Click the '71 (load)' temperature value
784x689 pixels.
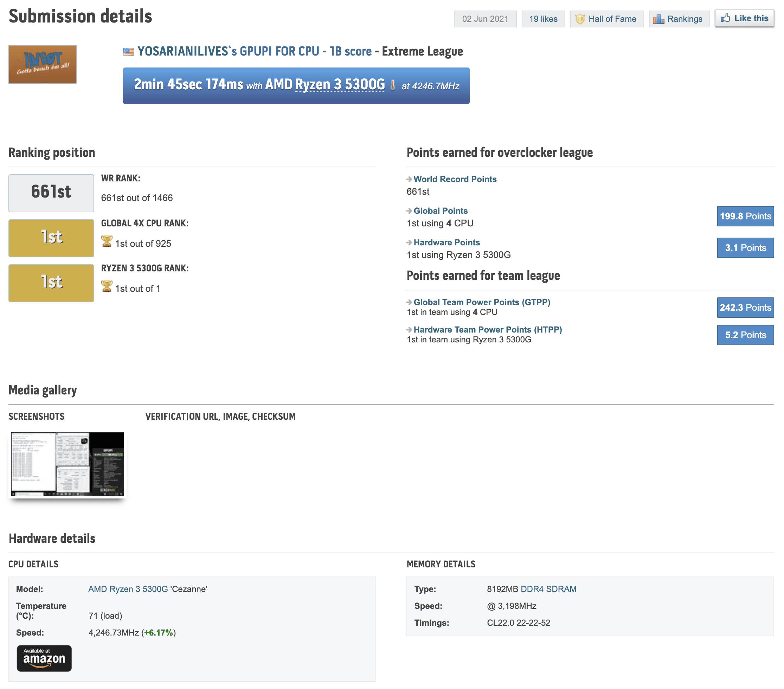(x=105, y=616)
